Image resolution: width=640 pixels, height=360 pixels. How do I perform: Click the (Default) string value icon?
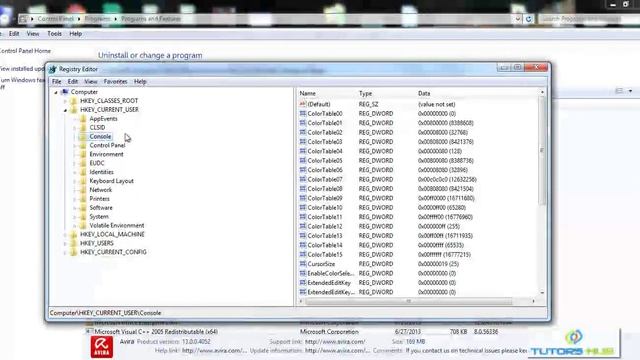coord(302,104)
